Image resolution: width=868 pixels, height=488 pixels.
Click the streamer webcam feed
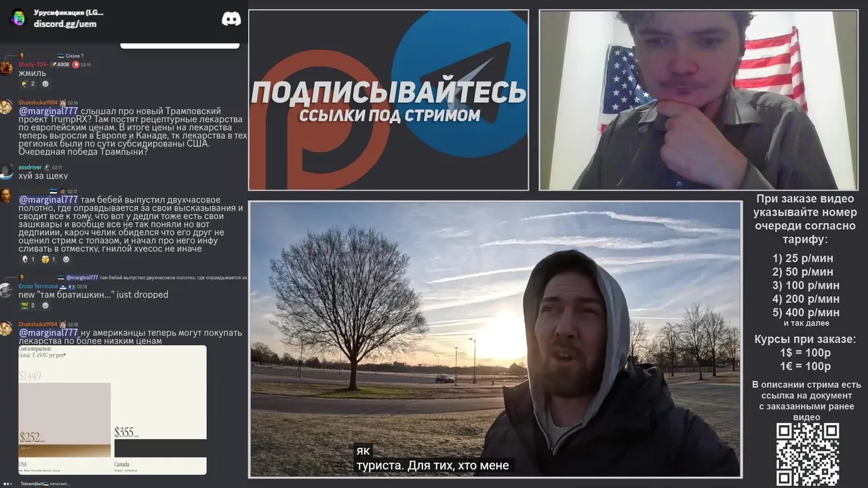(x=698, y=100)
